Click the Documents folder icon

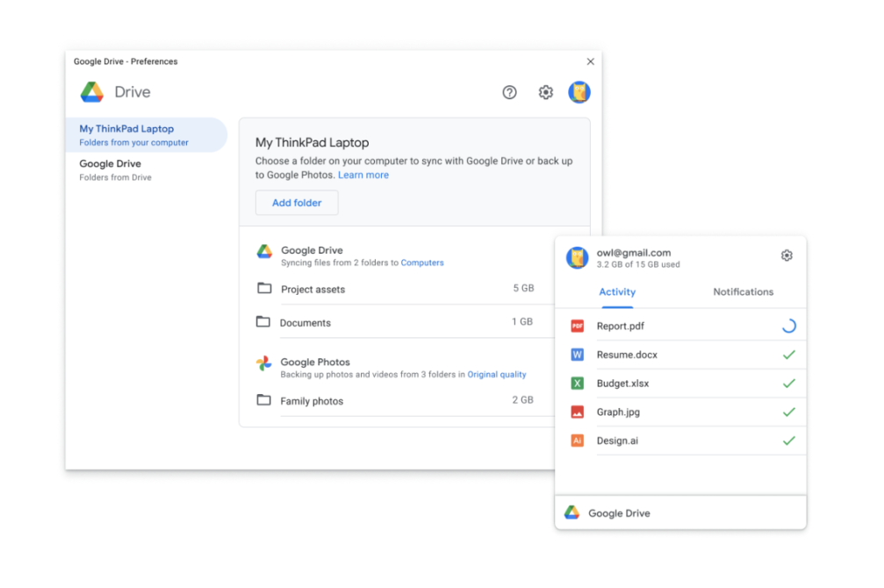coord(262,321)
